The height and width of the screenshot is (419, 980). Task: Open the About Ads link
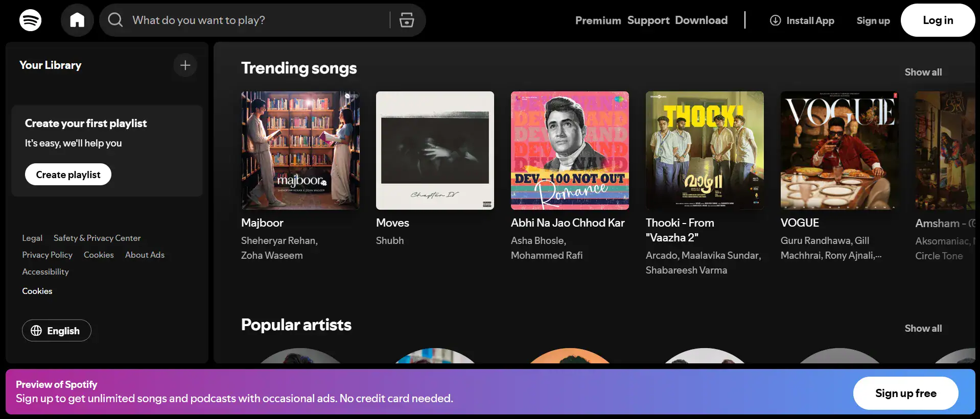145,255
